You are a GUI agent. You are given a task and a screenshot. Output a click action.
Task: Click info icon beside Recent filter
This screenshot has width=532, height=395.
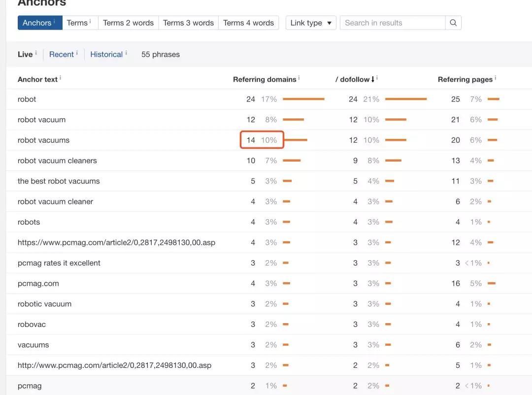pyautogui.click(x=77, y=53)
